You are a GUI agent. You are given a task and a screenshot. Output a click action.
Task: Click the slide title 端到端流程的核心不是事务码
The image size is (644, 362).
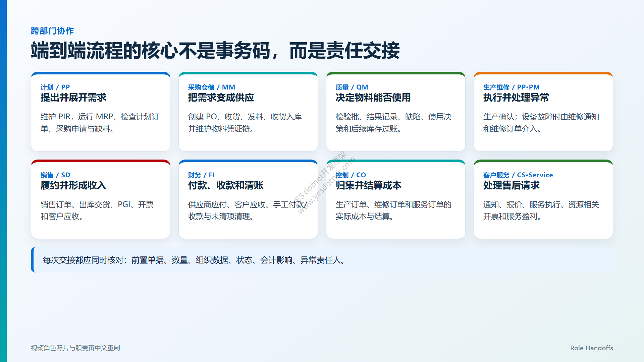(x=215, y=51)
